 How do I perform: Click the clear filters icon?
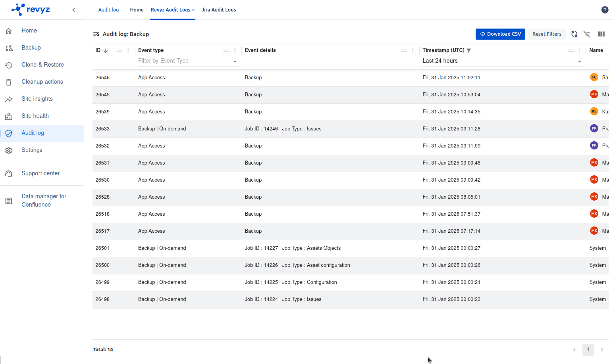(587, 34)
